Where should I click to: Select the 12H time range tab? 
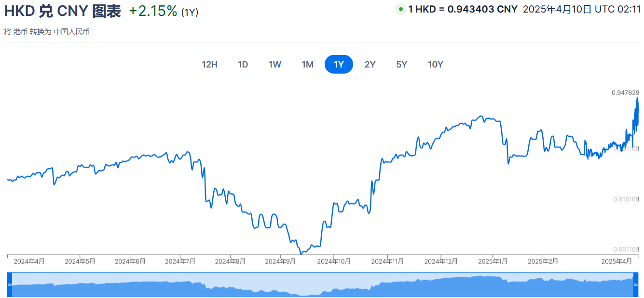209,65
